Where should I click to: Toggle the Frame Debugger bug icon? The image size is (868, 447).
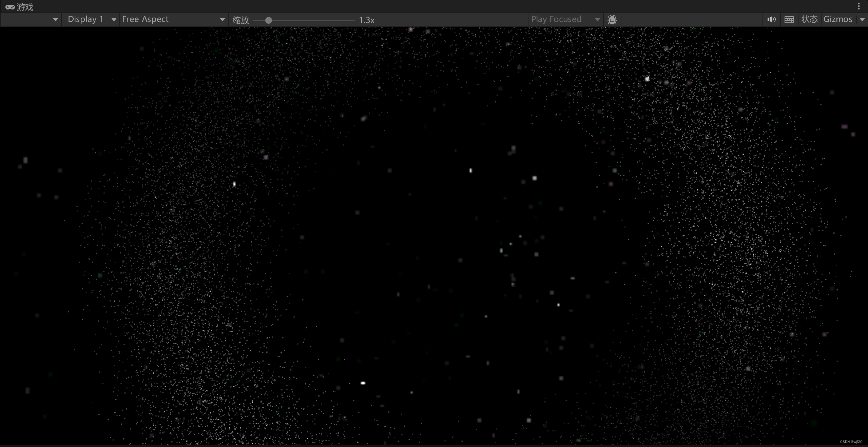click(x=612, y=19)
